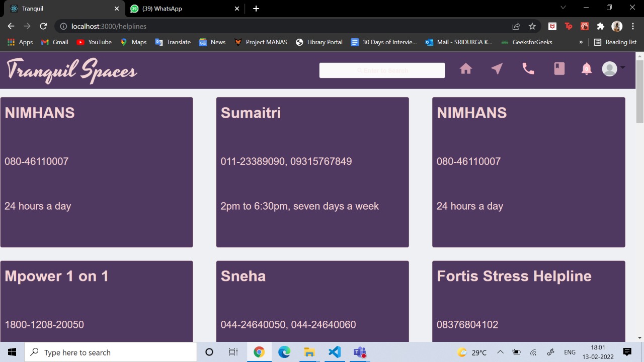
Task: Click the Mpower 1 on 1 heading
Action: click(x=56, y=276)
